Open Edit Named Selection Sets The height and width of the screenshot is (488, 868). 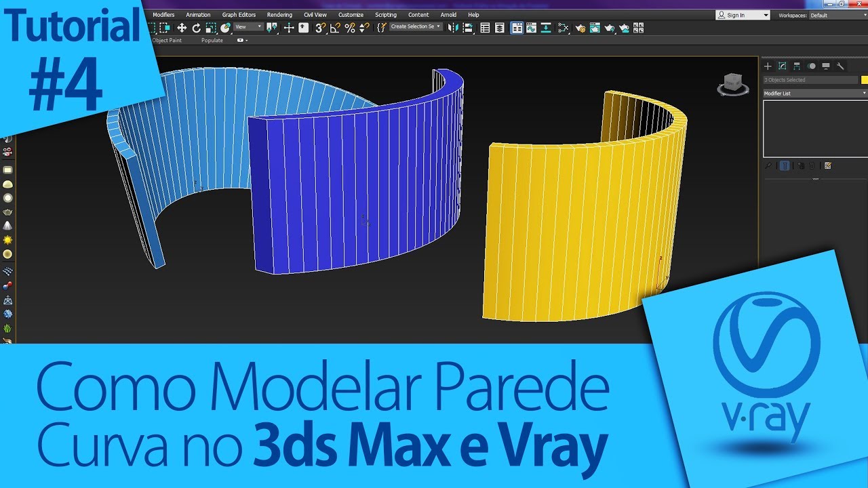382,28
